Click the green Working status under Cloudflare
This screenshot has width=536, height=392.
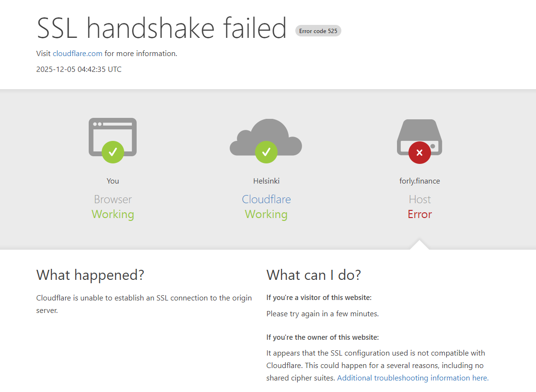pos(266,214)
